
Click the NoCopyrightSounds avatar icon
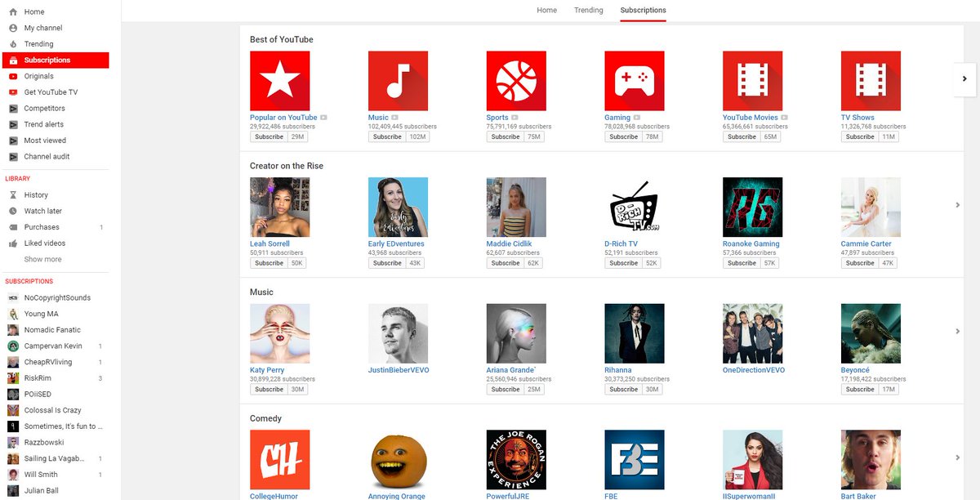[13, 297]
